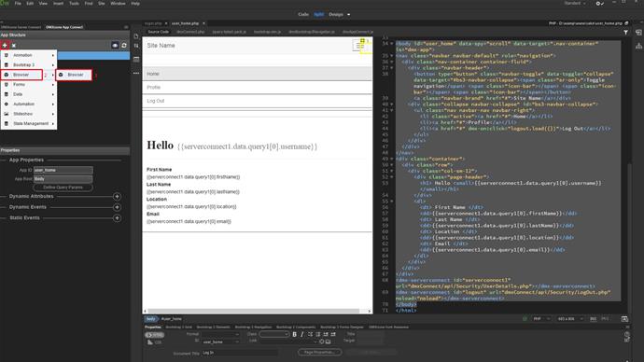Viewport: 644px width, 362px height.
Task: Click the Page Properties button
Action: [x=319, y=352]
